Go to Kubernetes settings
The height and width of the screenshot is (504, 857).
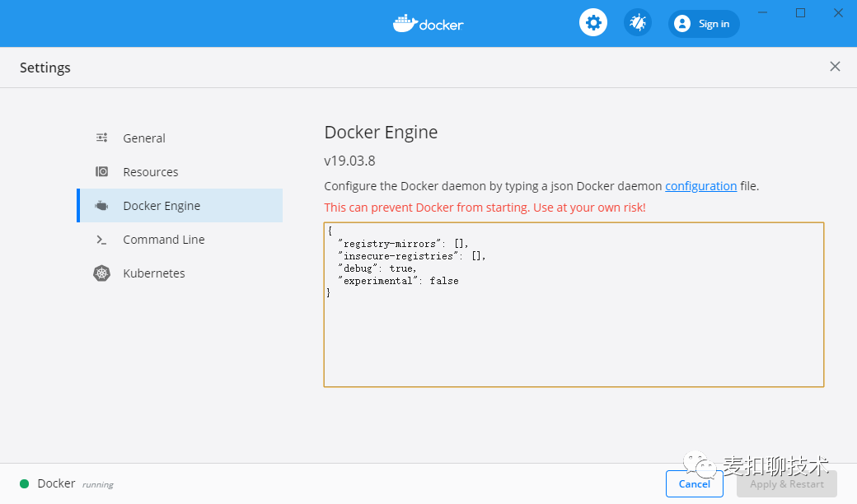coord(154,273)
